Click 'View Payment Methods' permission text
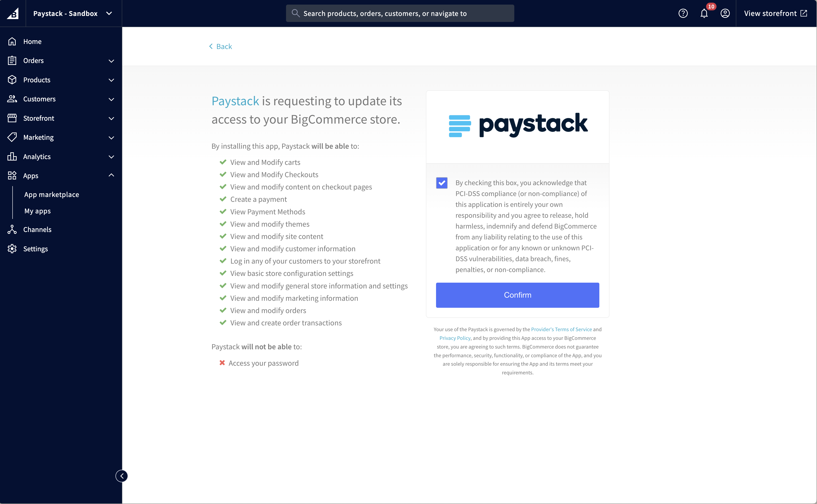Viewport: 817px width, 504px height. pyautogui.click(x=268, y=212)
